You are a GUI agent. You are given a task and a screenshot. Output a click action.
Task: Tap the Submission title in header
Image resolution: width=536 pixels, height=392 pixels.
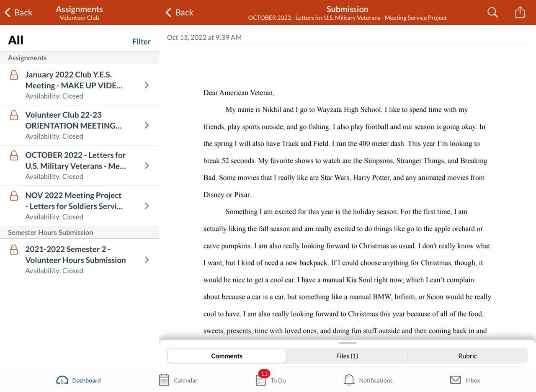(x=348, y=9)
